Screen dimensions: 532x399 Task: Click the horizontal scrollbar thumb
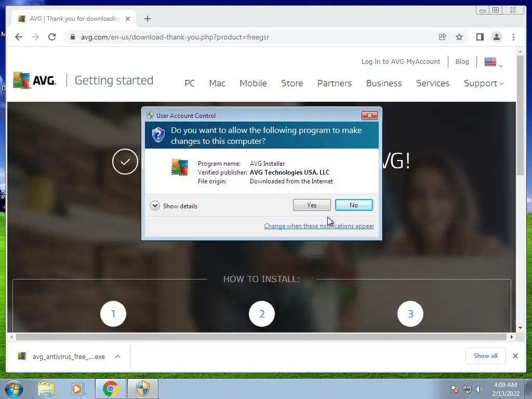tap(261, 337)
